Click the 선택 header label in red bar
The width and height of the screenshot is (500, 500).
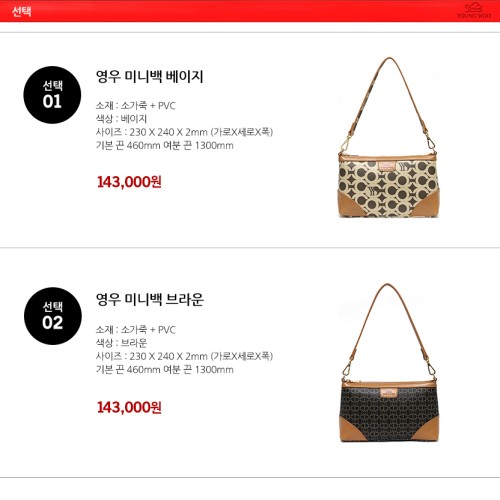22,12
